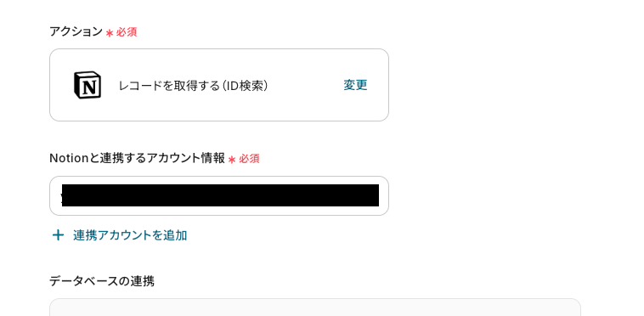644x316 pixels.
Task: Click the word Notion in account label
Action: click(x=69, y=158)
